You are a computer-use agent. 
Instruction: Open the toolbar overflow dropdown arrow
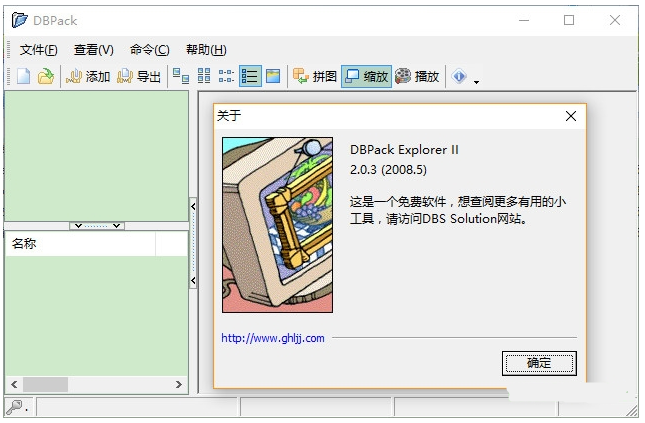[x=476, y=82]
